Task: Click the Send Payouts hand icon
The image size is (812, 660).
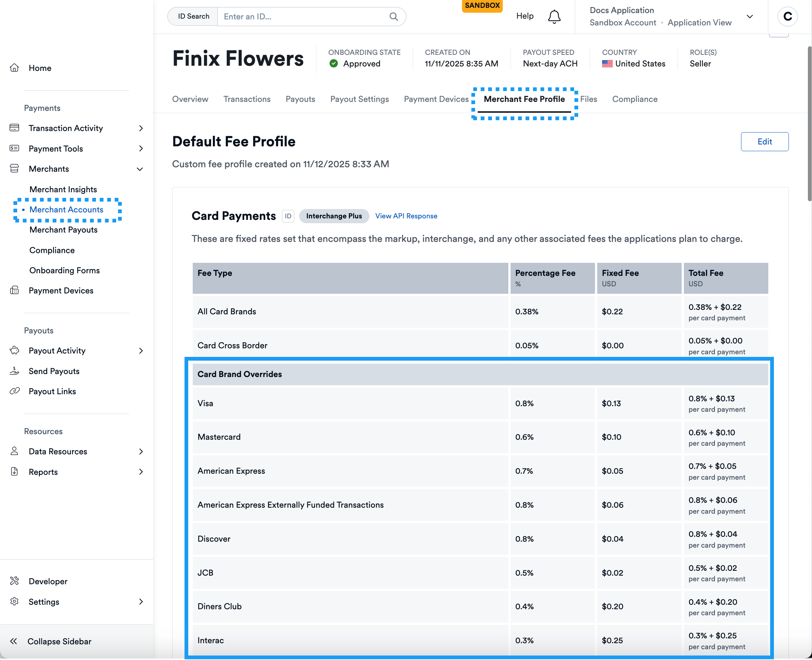Action: pyautogui.click(x=15, y=371)
